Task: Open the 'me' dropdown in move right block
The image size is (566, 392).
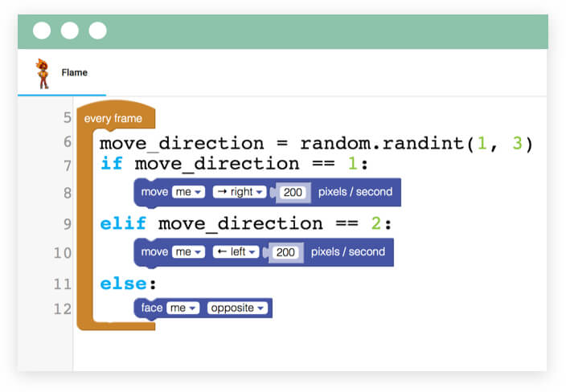Action: point(188,192)
